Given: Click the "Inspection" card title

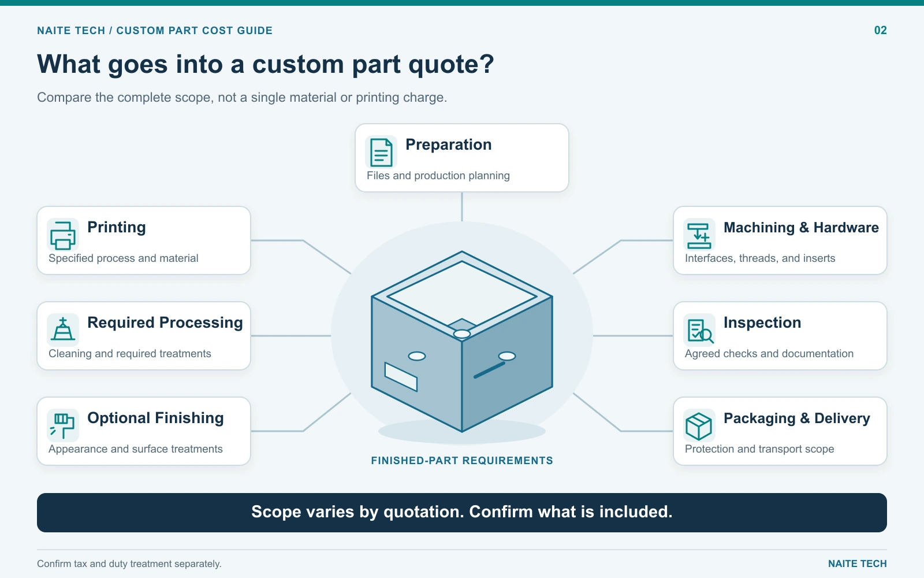Looking at the screenshot, I should 762,323.
